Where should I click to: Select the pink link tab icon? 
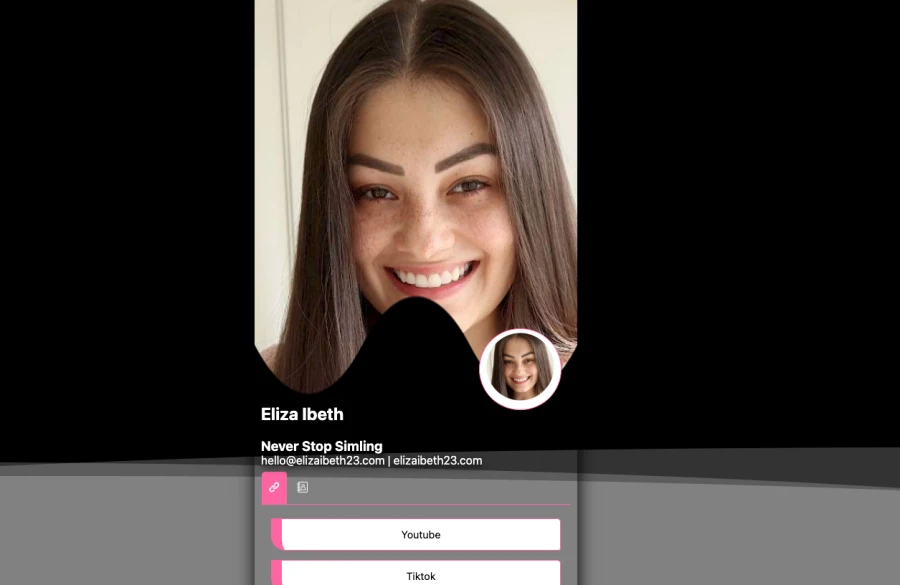point(274,488)
